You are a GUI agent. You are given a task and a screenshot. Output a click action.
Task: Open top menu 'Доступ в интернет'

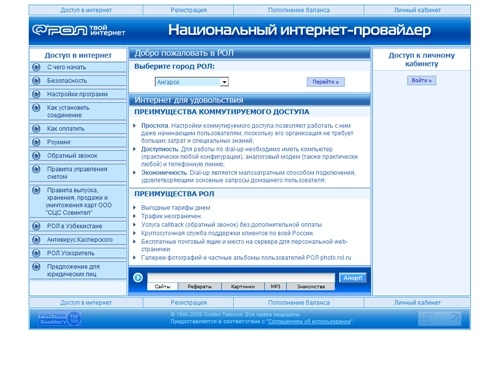[x=86, y=10]
